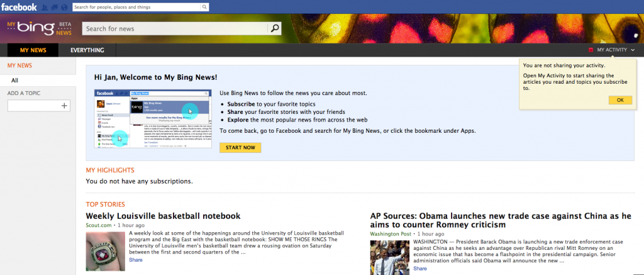The image size is (644, 275).
Task: Click the Add a Topic input field
Action: 39,106
